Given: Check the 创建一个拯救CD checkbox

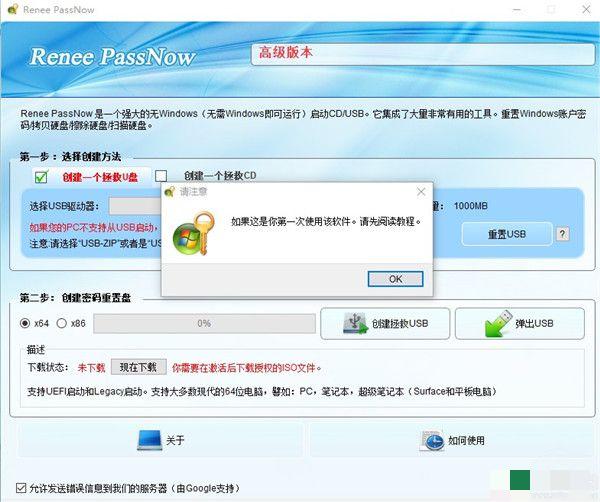Looking at the screenshot, I should (x=161, y=176).
